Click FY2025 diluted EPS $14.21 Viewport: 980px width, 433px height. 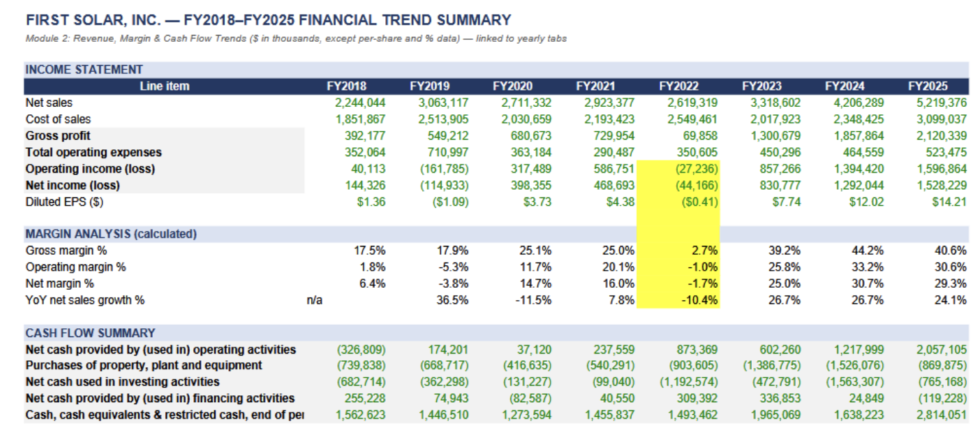coord(950,201)
